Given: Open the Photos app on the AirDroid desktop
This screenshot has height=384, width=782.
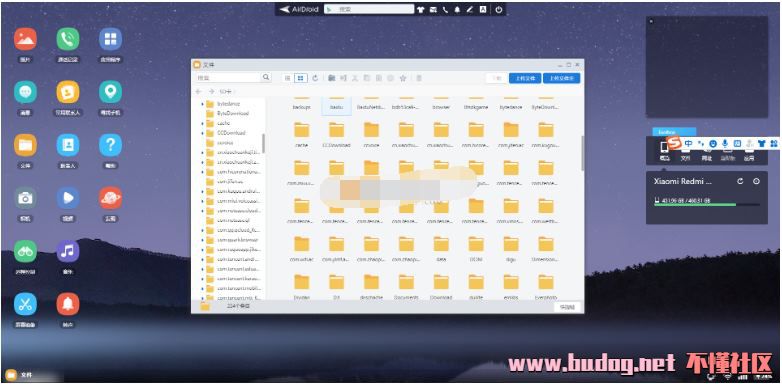Looking at the screenshot, I should [x=25, y=39].
